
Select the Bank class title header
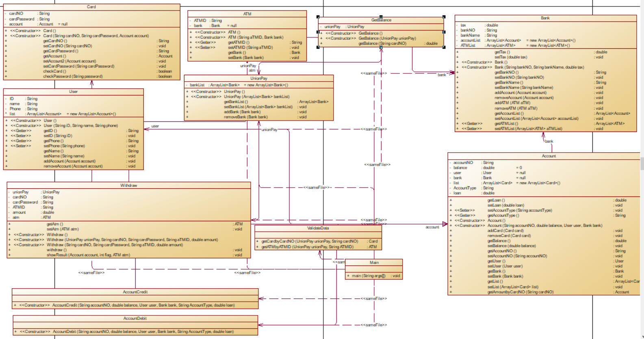tap(545, 18)
